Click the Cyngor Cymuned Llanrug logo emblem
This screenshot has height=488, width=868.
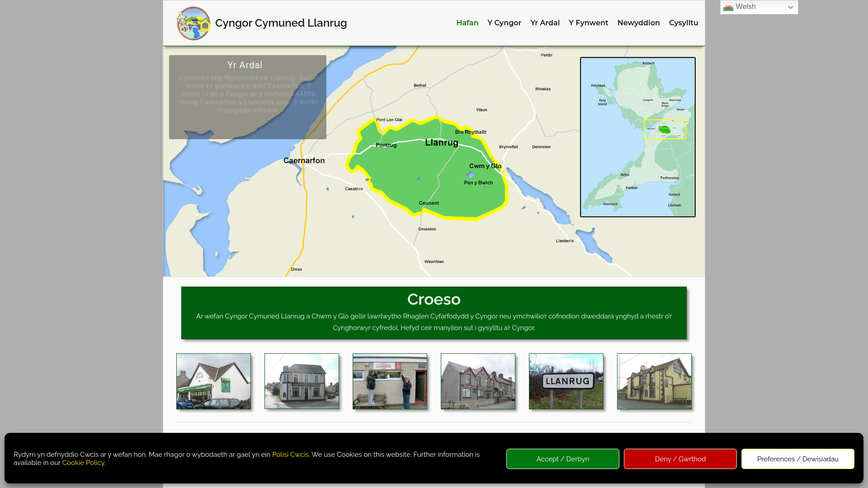(193, 23)
